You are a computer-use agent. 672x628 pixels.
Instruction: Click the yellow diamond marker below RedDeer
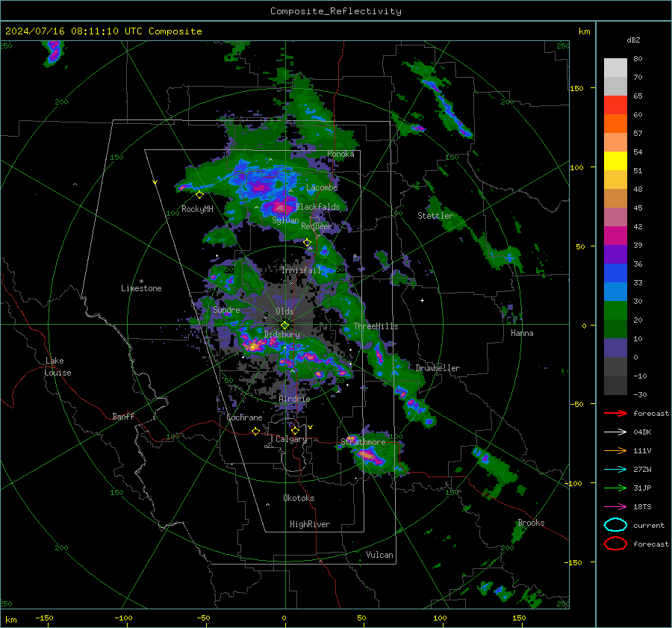click(307, 243)
